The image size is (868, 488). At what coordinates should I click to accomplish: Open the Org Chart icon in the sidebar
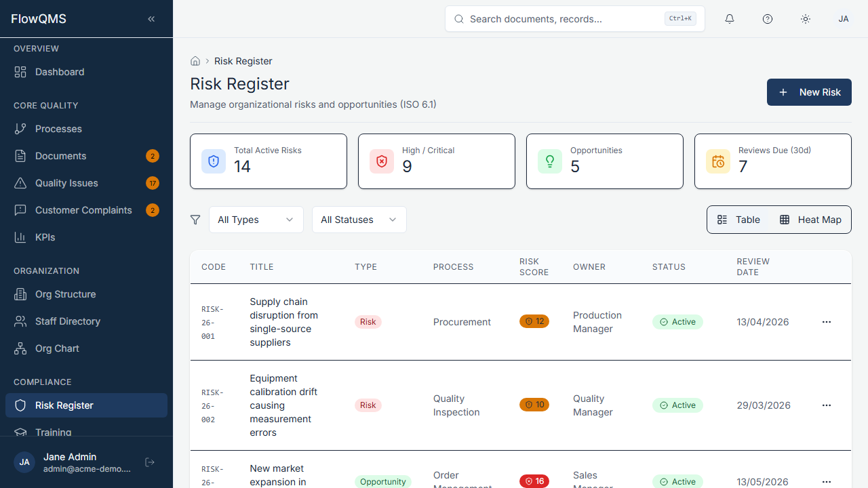21,348
